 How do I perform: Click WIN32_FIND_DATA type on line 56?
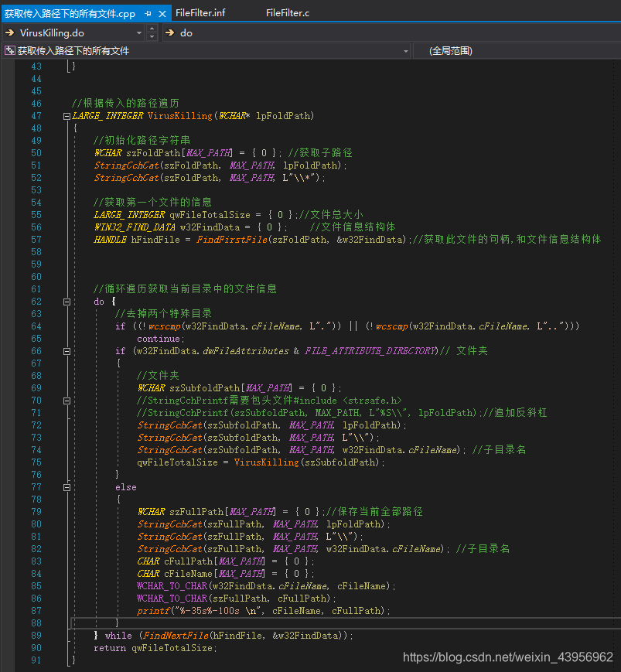[134, 227]
